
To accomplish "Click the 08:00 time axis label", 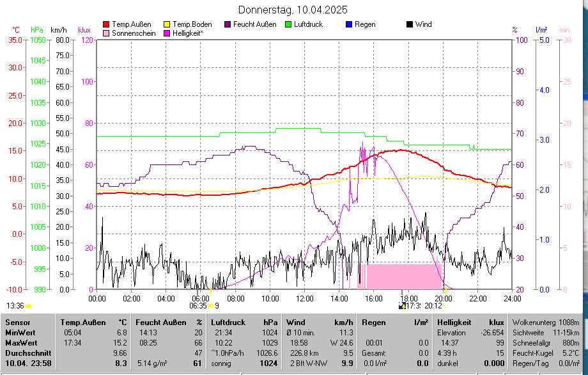I will click(235, 299).
